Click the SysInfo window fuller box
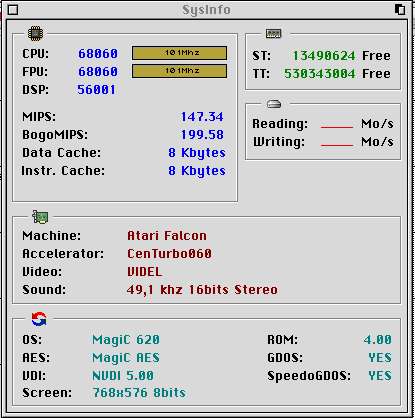415x418 pixels. pyautogui.click(x=400, y=9)
